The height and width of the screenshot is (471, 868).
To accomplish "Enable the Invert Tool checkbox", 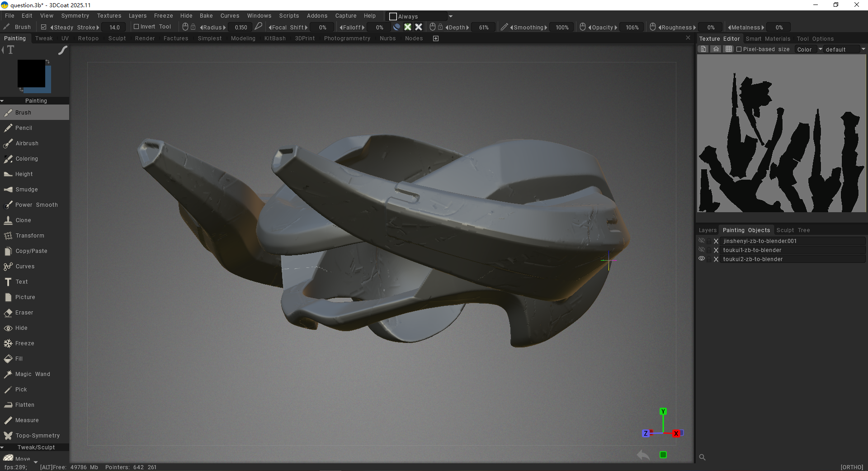I will pyautogui.click(x=136, y=27).
